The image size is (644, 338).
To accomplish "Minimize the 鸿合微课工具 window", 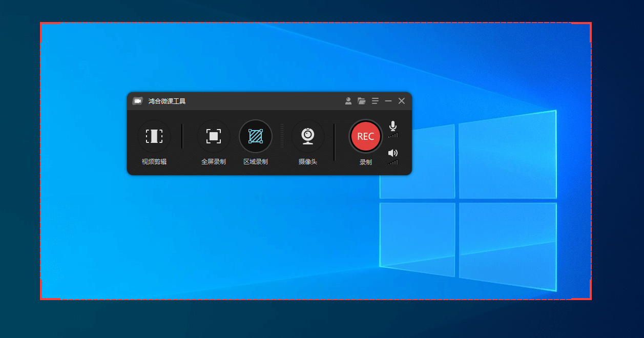I will tap(388, 101).
